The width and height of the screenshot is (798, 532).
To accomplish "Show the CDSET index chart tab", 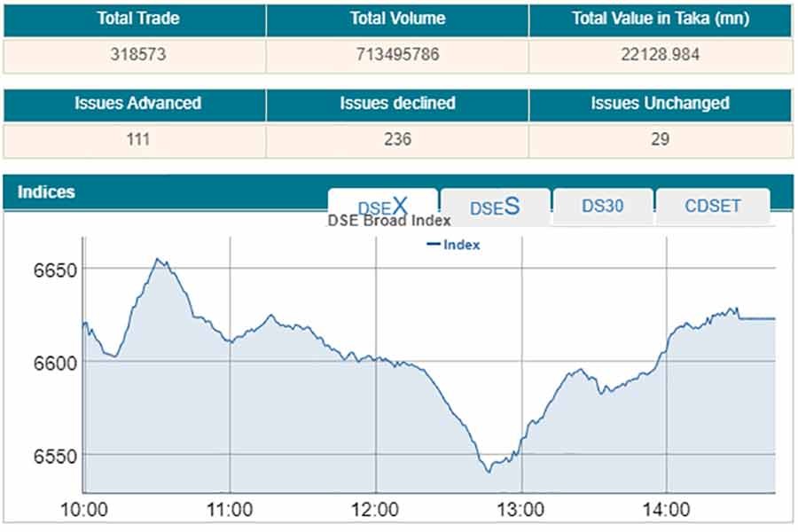I will [712, 206].
